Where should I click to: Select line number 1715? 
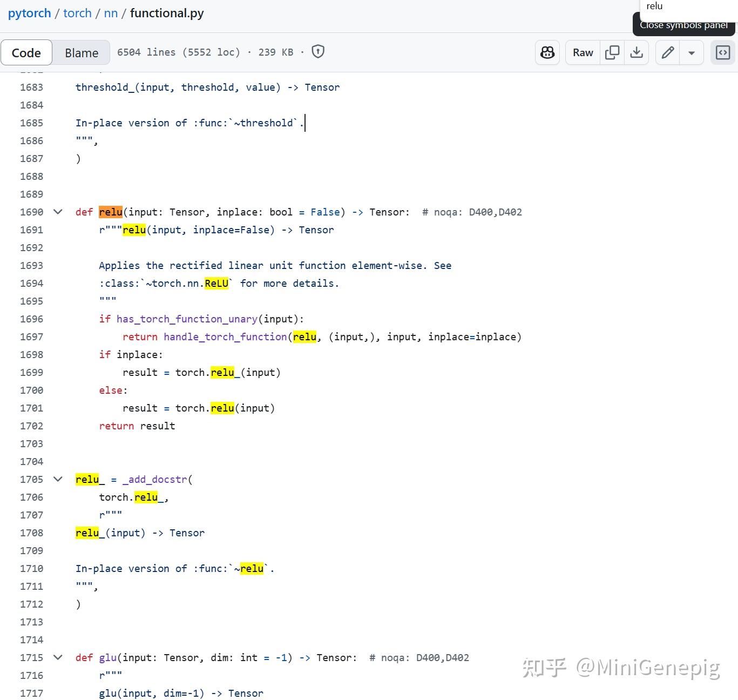pyautogui.click(x=31, y=657)
